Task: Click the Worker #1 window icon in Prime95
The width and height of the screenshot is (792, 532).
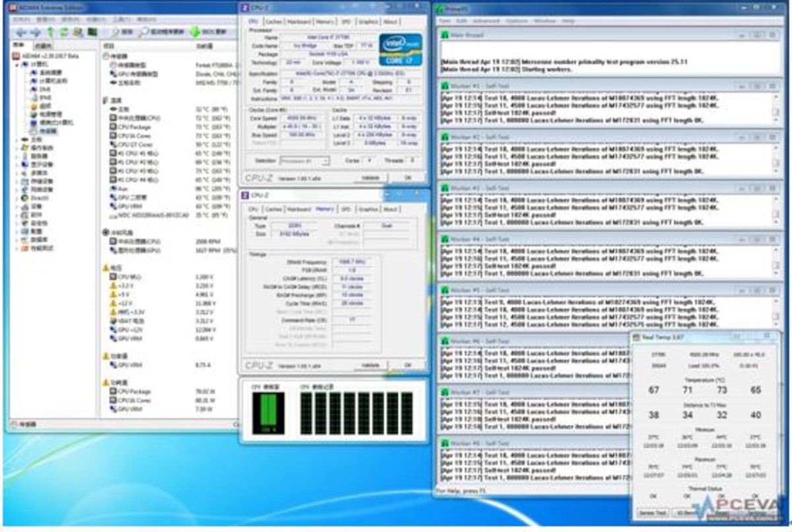Action: 445,86
